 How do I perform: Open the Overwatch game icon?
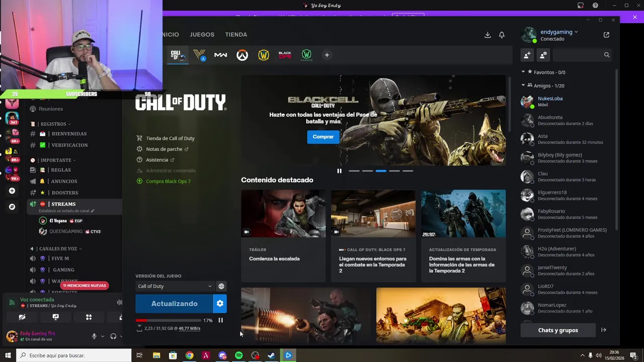243,55
